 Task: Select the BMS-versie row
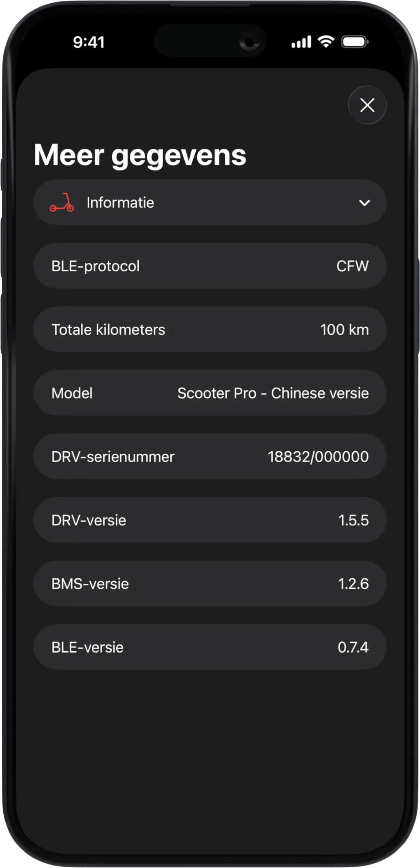[x=210, y=584]
